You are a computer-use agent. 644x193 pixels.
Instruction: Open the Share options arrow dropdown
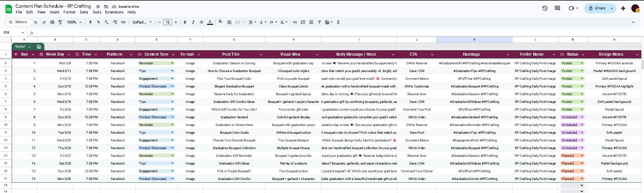pos(612,8)
